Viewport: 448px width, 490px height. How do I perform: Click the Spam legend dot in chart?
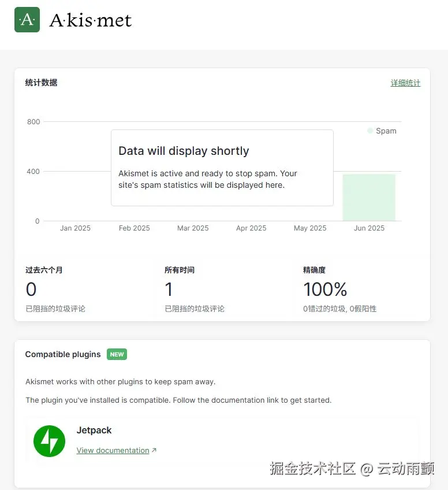tap(370, 131)
